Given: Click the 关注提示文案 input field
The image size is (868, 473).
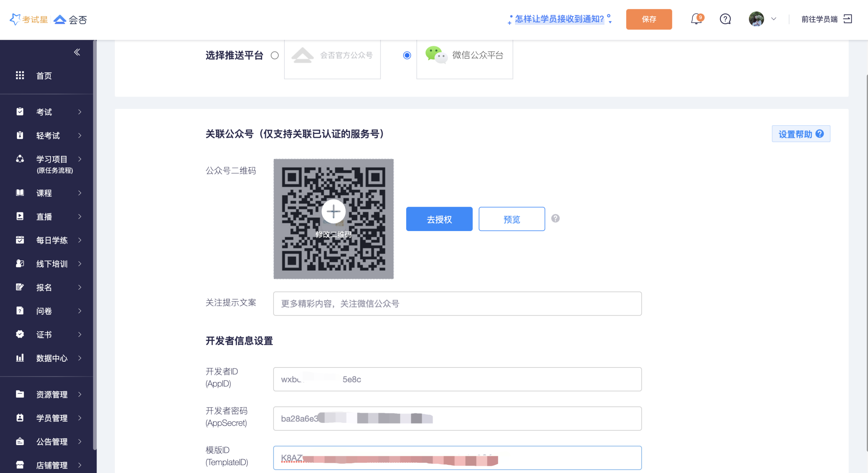Looking at the screenshot, I should coord(457,303).
